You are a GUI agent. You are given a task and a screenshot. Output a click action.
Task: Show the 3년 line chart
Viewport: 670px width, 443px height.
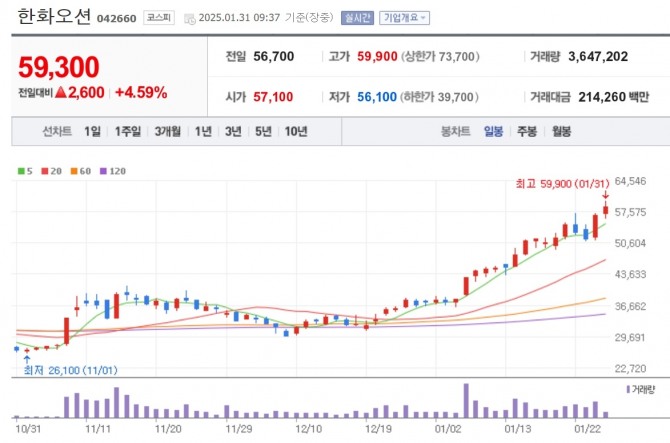[233, 132]
